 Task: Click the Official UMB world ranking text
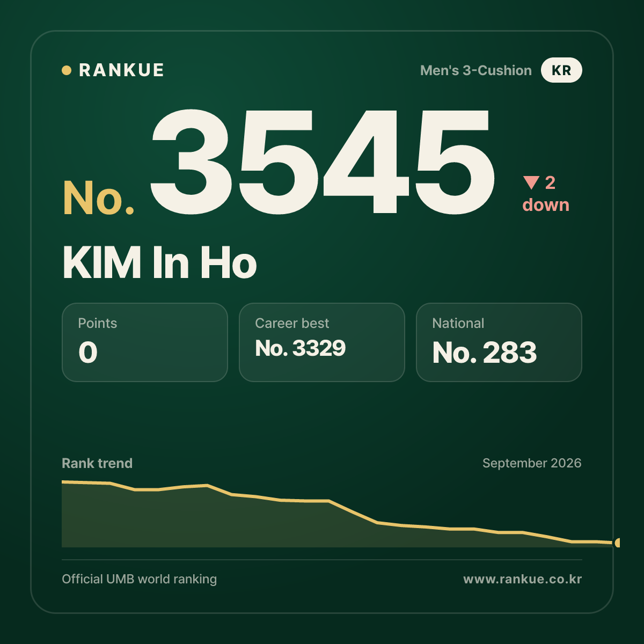click(140, 579)
